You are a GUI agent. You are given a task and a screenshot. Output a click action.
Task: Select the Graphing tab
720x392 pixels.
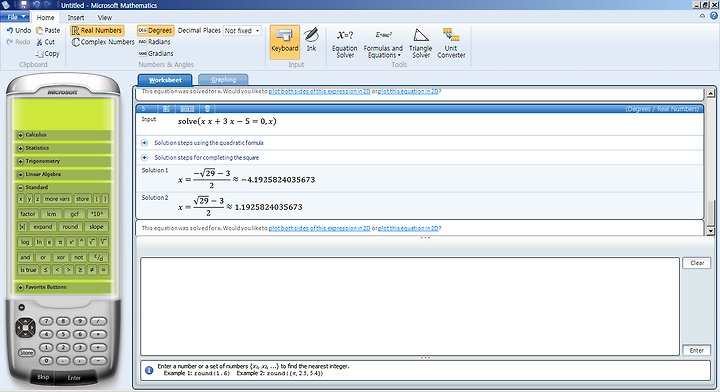(x=223, y=80)
